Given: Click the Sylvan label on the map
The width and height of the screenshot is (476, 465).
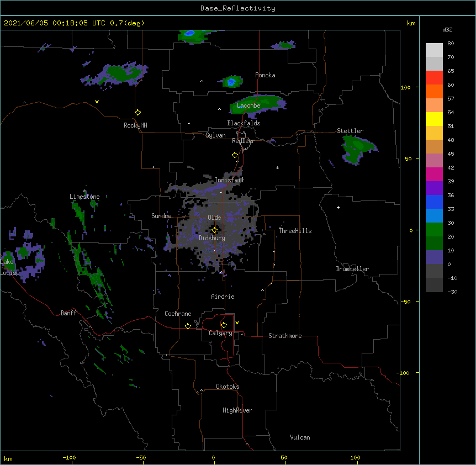Looking at the screenshot, I should (215, 135).
